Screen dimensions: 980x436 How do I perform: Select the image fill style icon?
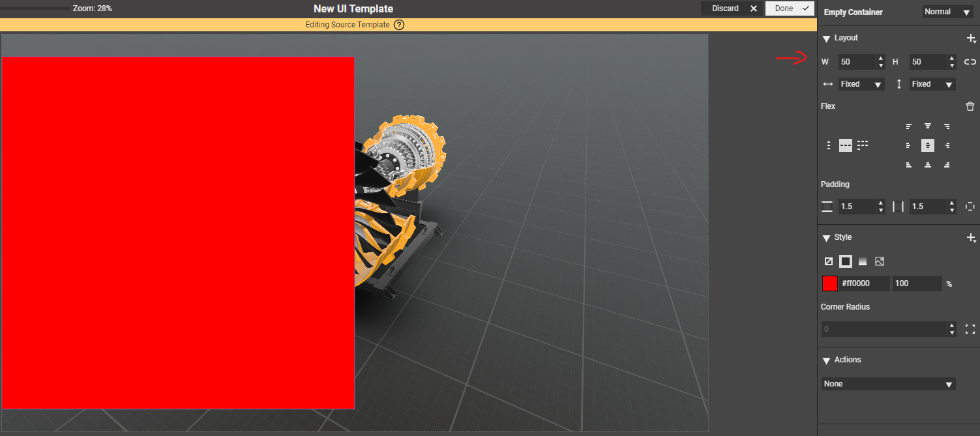pyautogui.click(x=880, y=261)
